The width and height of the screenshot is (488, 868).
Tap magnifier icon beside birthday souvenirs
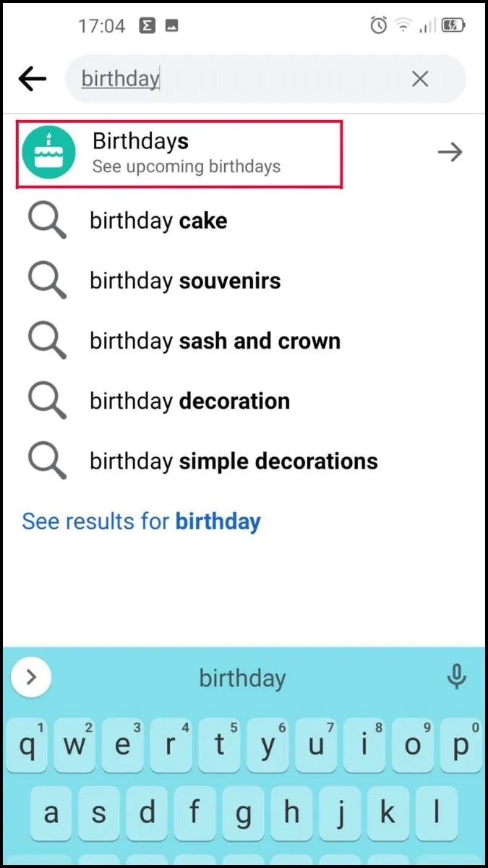click(47, 281)
